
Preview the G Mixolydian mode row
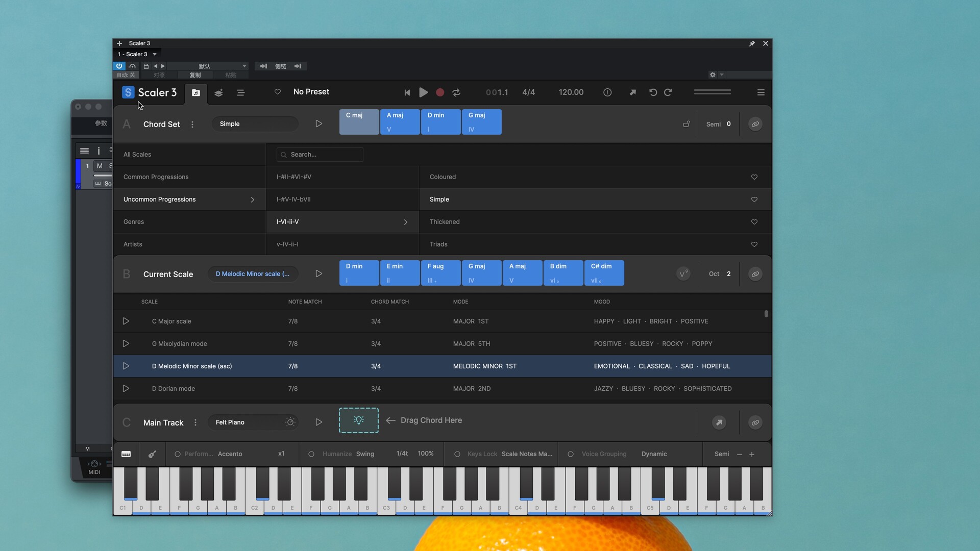coord(126,344)
